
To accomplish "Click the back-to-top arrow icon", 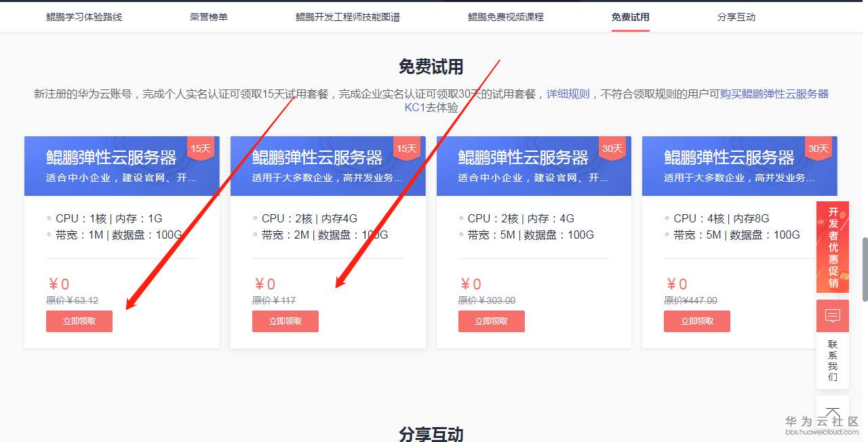I will click(833, 412).
